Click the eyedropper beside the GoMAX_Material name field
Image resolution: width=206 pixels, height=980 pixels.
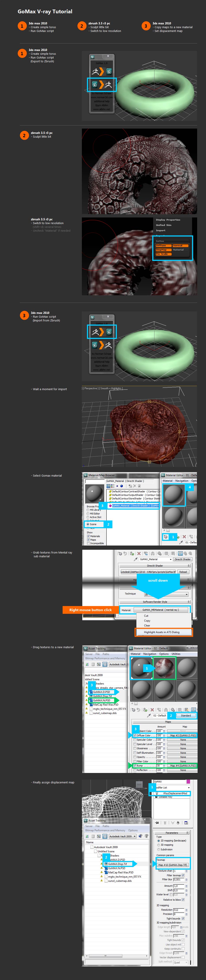click(x=136, y=559)
